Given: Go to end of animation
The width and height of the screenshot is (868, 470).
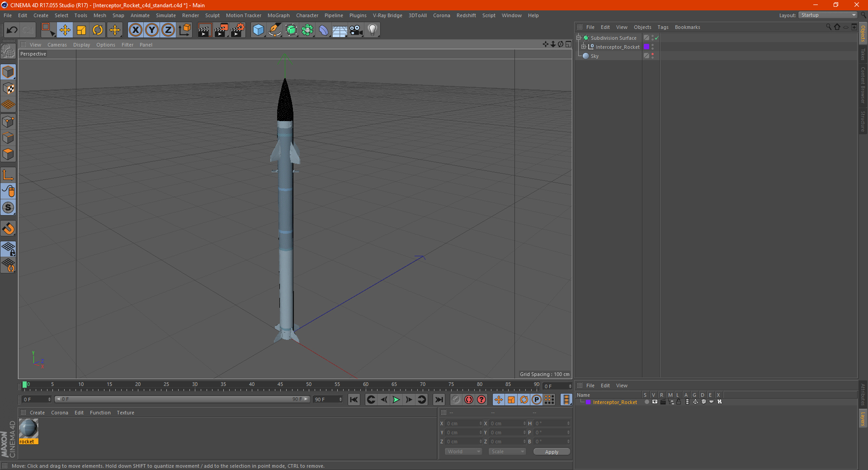Looking at the screenshot, I should coord(439,399).
